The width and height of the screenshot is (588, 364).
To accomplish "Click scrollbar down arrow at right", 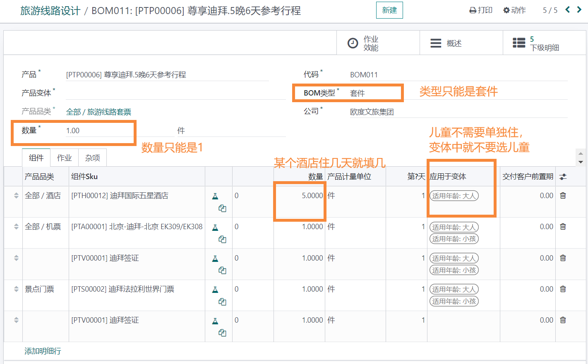I will (x=581, y=162).
